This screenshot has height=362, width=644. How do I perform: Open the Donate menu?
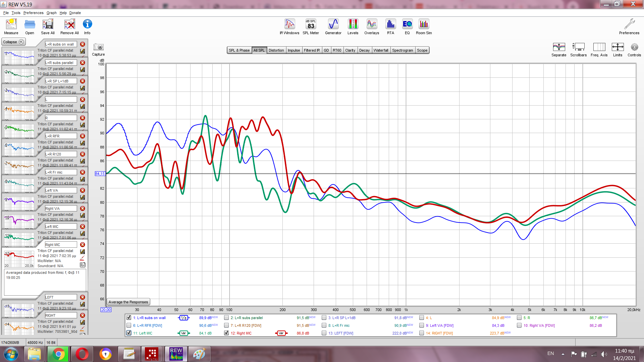(x=75, y=13)
